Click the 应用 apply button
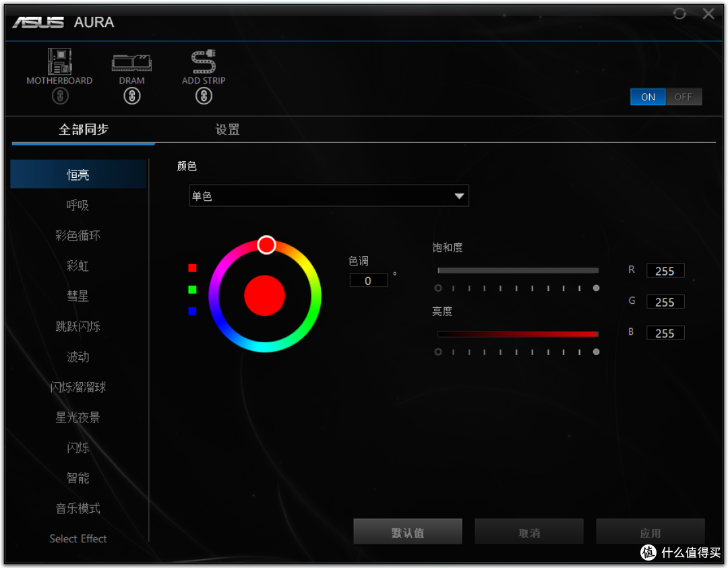 click(x=650, y=532)
